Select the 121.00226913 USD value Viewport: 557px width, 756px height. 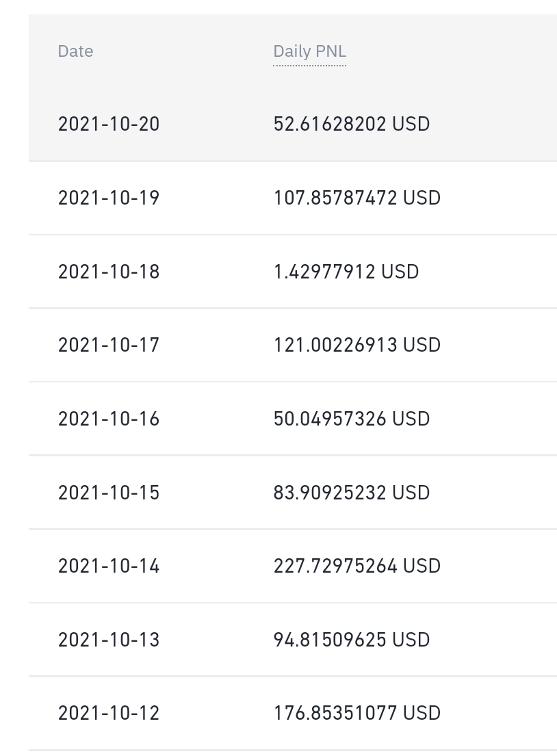pyautogui.click(x=357, y=345)
